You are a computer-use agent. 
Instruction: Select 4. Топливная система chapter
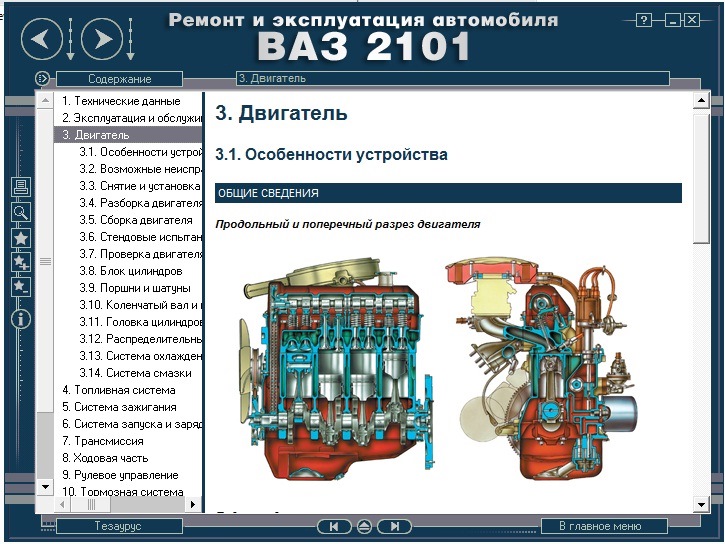coord(119,390)
